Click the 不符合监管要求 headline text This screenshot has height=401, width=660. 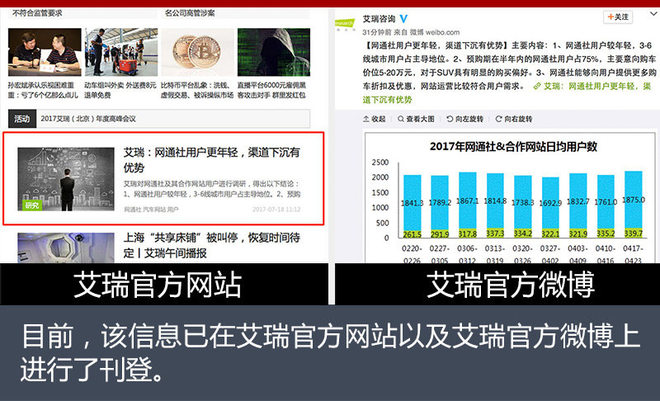click(x=37, y=13)
